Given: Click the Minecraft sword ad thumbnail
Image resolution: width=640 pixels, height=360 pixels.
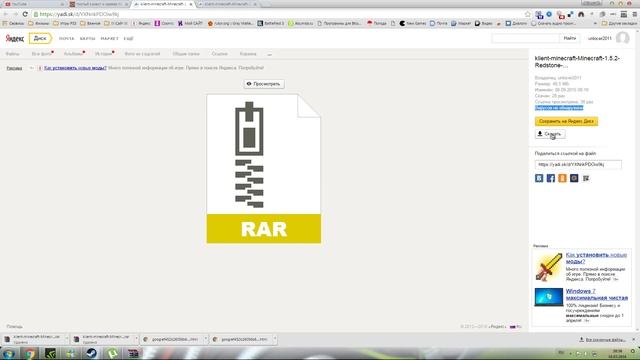Looking at the screenshot, I should [x=549, y=267].
